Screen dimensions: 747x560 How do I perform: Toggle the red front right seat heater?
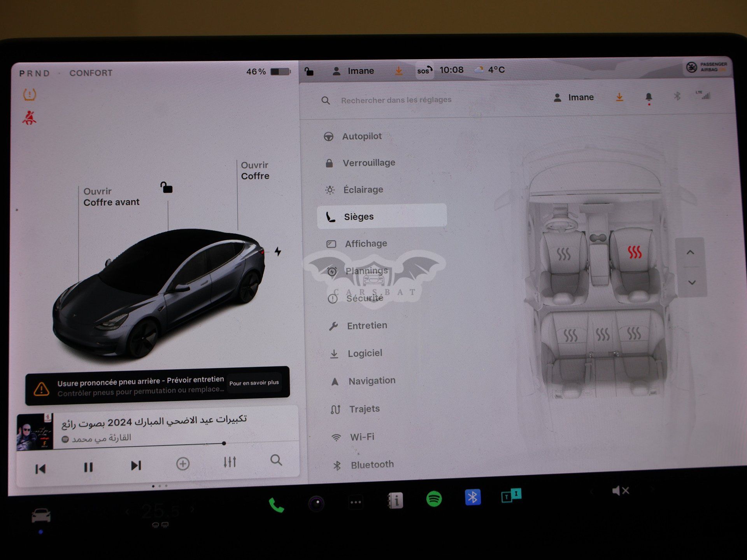click(x=635, y=252)
